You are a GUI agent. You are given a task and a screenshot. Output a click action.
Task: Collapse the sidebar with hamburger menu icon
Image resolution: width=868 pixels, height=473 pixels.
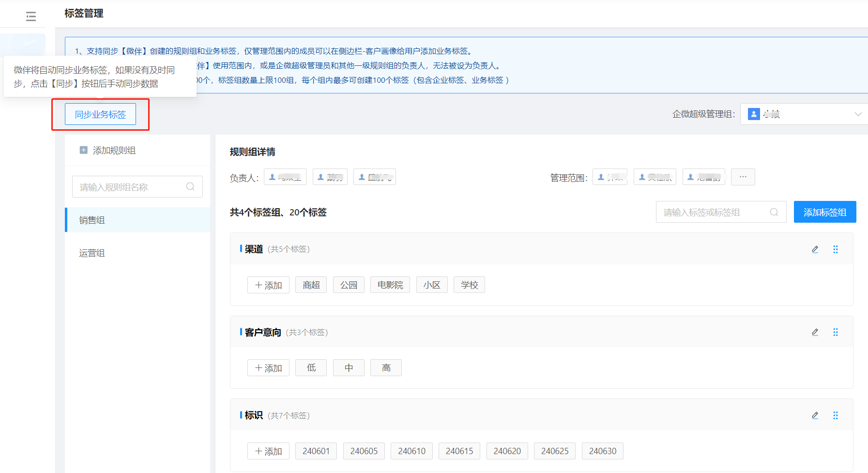(x=31, y=16)
